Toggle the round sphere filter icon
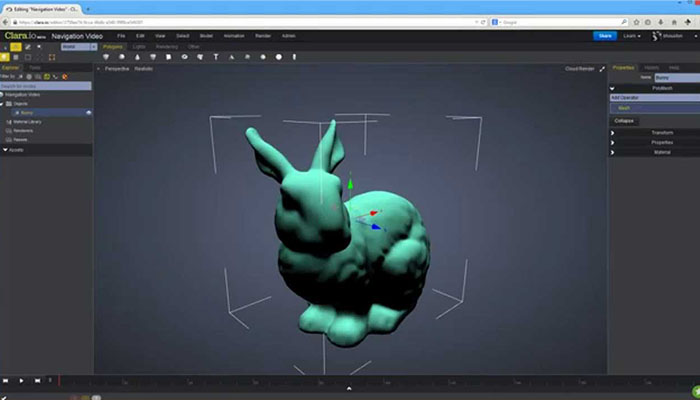 point(29,77)
